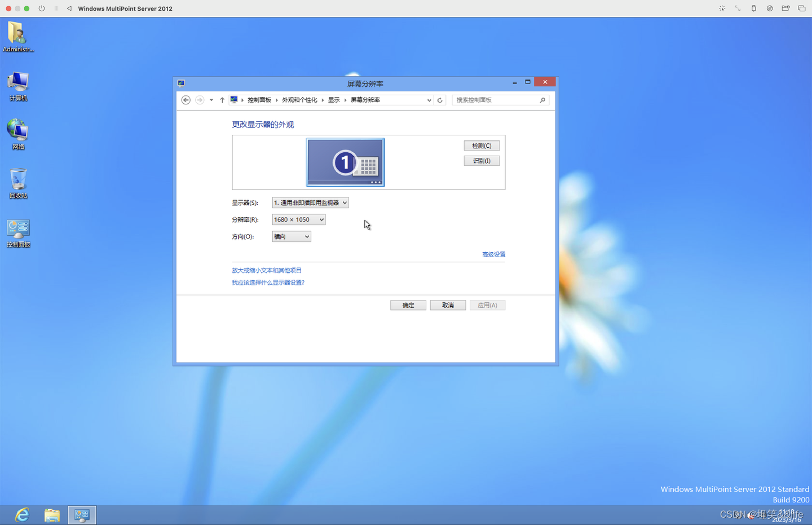Expand the chevron after 外观和个性化 breadcrumb
The image size is (812, 525).
click(323, 100)
